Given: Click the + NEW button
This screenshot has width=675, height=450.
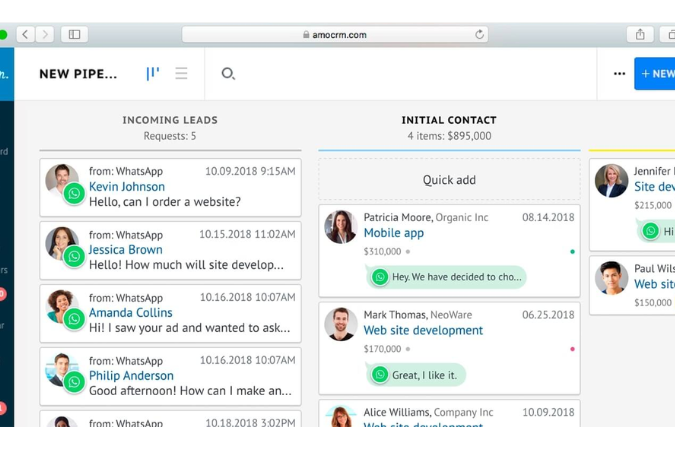Looking at the screenshot, I should tap(656, 74).
